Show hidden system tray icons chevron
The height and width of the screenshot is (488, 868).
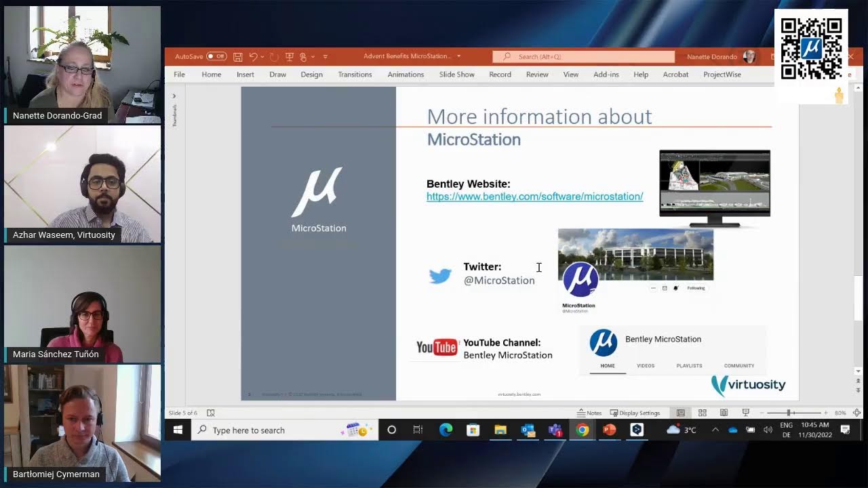[715, 430]
